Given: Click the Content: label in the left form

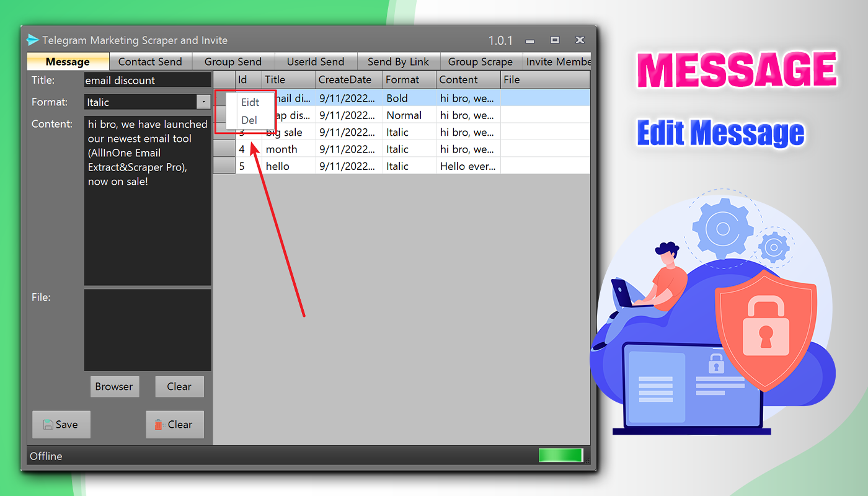Looking at the screenshot, I should 52,124.
